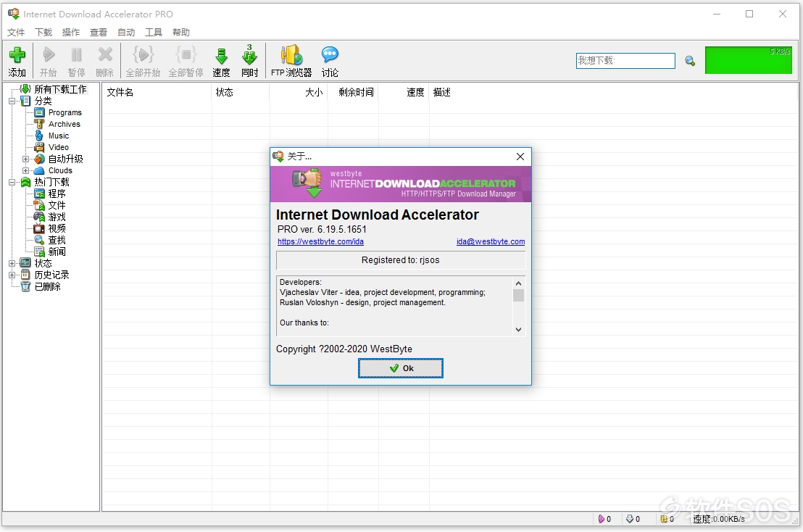Image resolution: width=803 pixels, height=532 pixels.
Task: Select the All downloads tree item
Action: (x=60, y=89)
